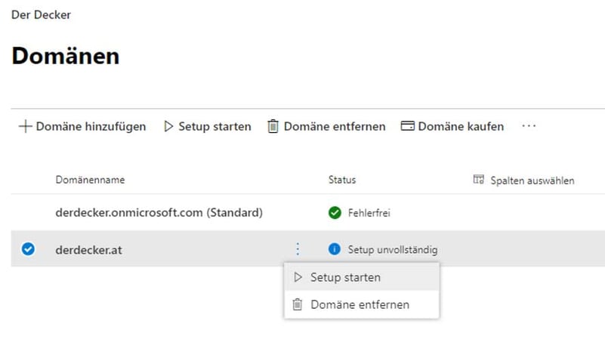The height and width of the screenshot is (364, 605).
Task: Click the Domäne kaufen toolbar label
Action: coord(461,126)
